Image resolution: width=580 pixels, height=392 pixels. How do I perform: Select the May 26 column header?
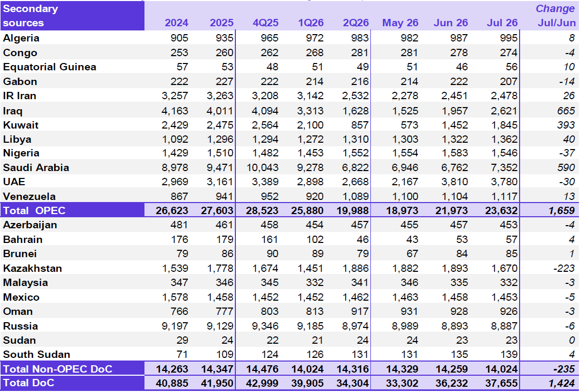tap(400, 23)
